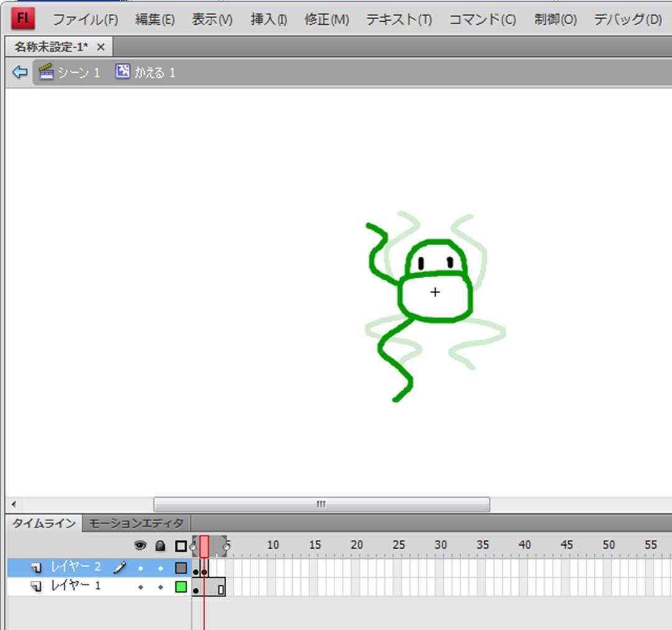The image size is (672, 630).
Task: Click the outline square icon in timeline header
Action: tap(181, 546)
